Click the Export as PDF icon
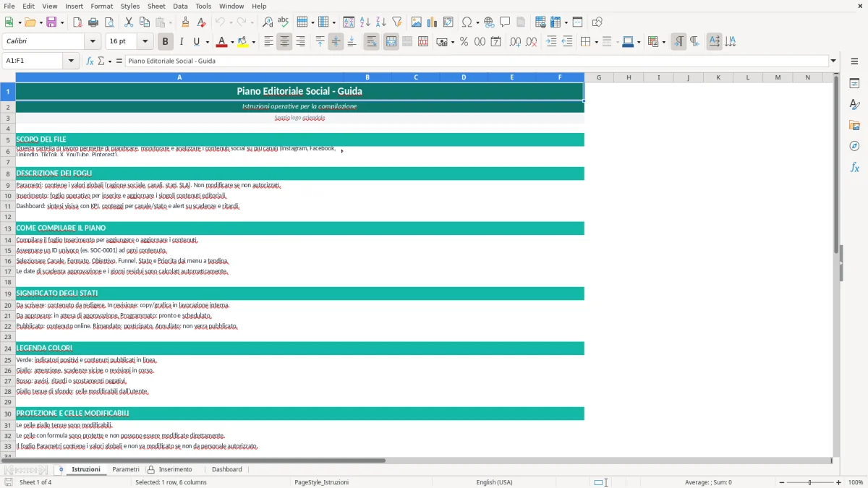This screenshot has width=868, height=488. (x=77, y=22)
